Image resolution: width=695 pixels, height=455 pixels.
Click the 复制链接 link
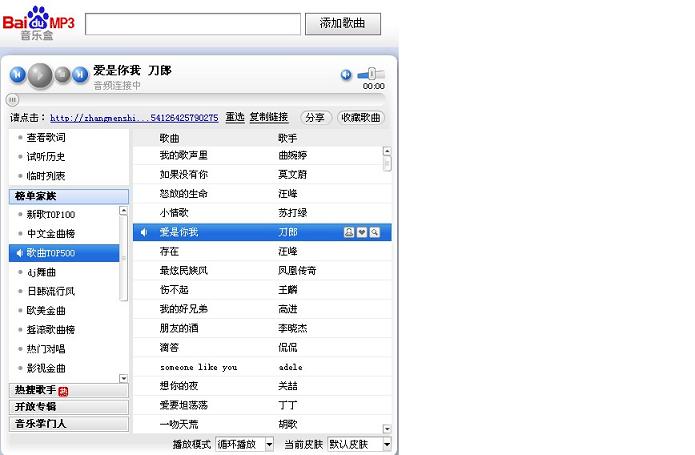click(x=269, y=118)
